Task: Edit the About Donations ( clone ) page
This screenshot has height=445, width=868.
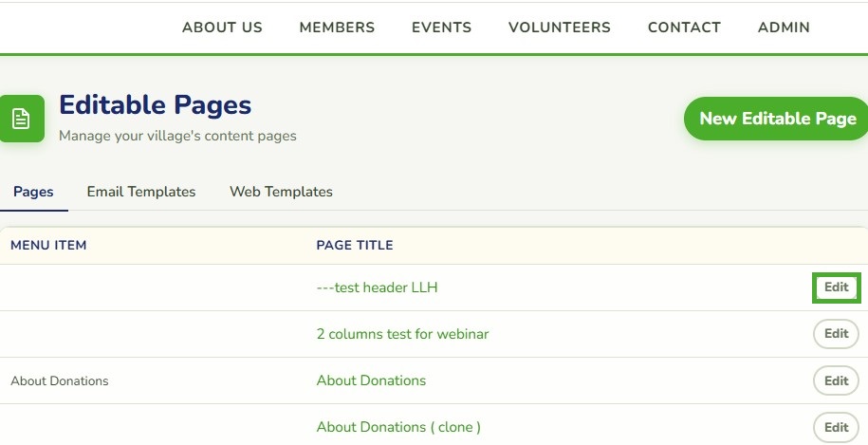Action: coord(836,427)
